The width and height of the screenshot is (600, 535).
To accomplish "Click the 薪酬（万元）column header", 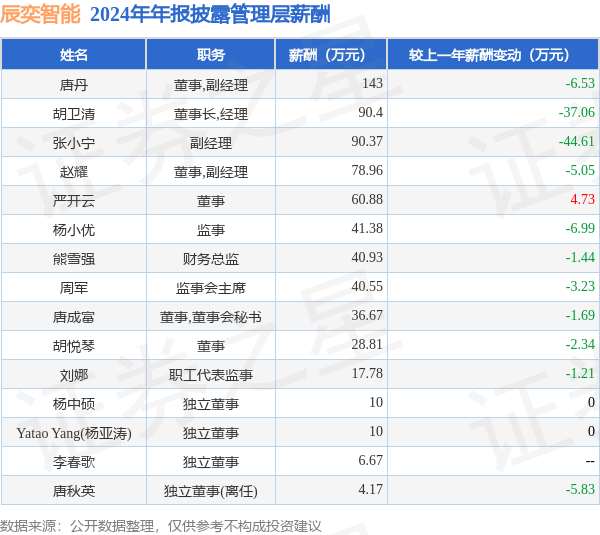I will 331,55.
